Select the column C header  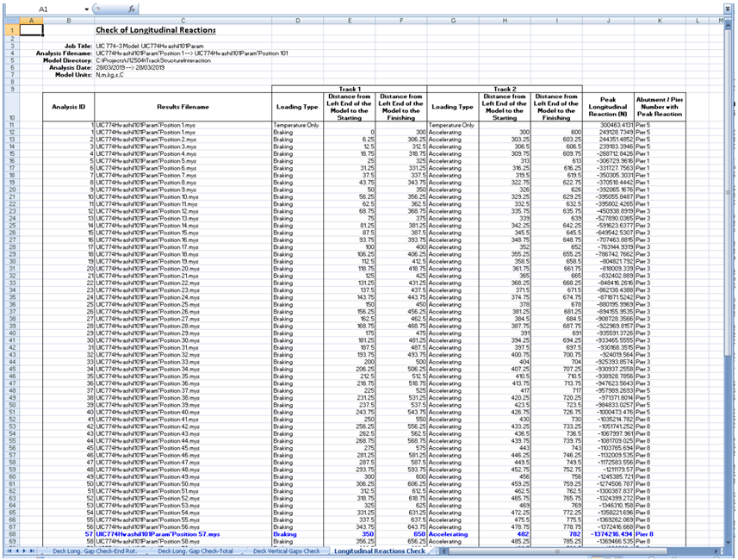point(183,20)
